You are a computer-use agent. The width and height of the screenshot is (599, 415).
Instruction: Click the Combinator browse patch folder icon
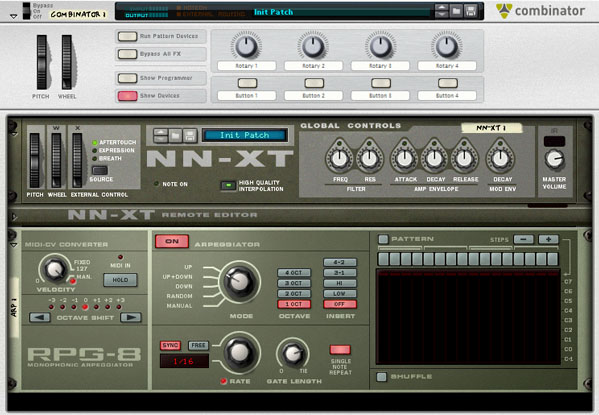click(456, 11)
